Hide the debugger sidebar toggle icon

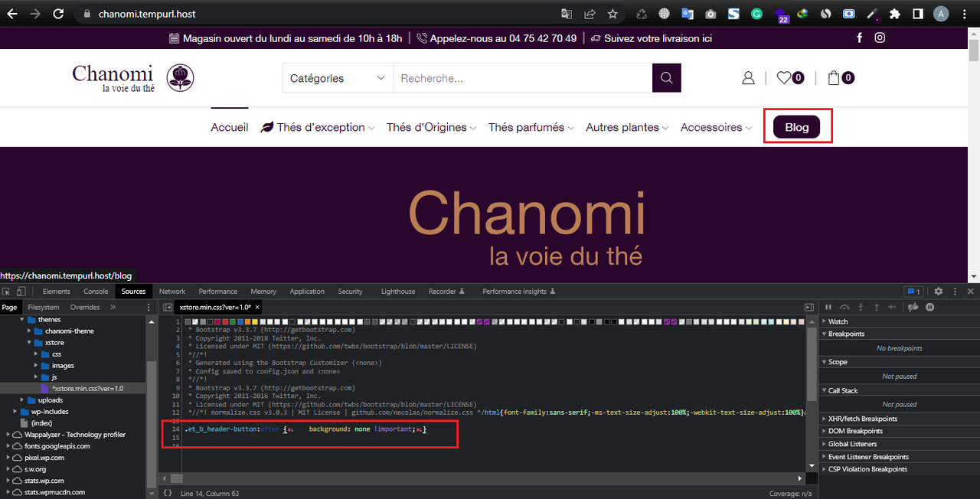[809, 307]
